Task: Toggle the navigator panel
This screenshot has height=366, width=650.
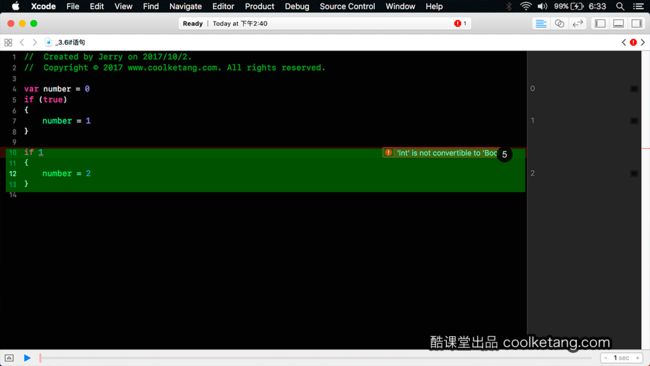Action: 600,24
